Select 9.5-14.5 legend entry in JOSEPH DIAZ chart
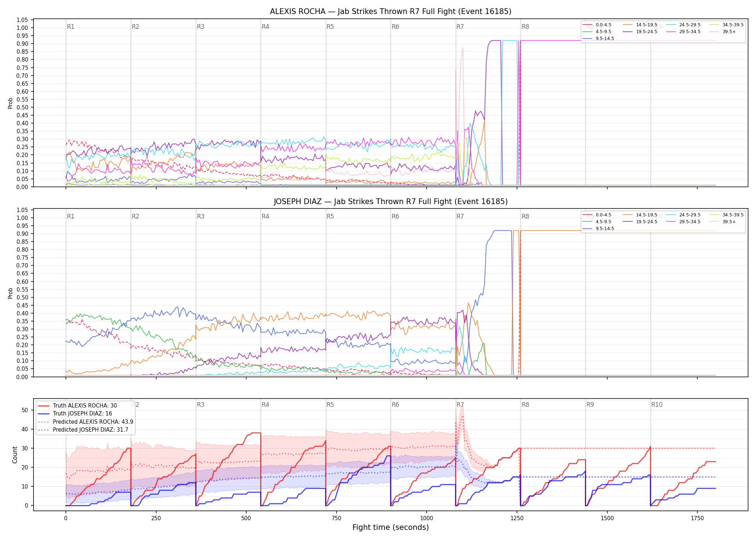Screen dimensions: 756x540 [598, 229]
